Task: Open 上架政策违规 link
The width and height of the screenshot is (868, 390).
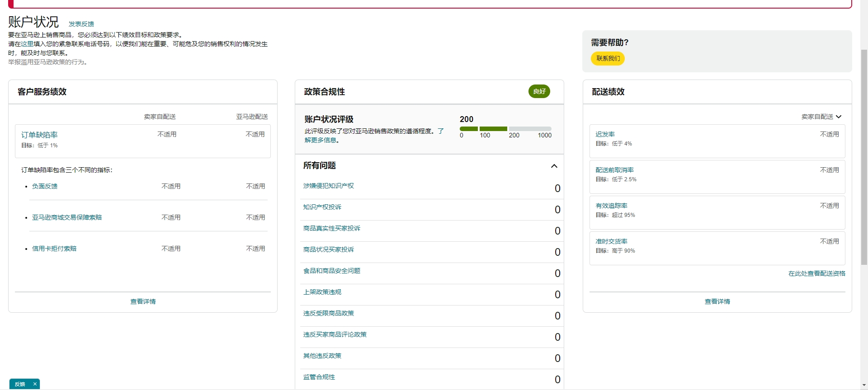Action: tap(322, 292)
